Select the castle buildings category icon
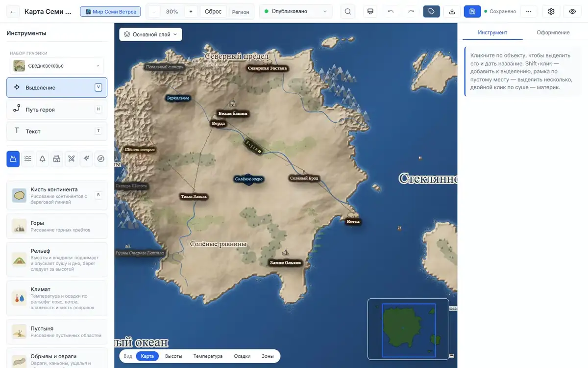Viewport: 588px width, 368px height. coord(57,158)
